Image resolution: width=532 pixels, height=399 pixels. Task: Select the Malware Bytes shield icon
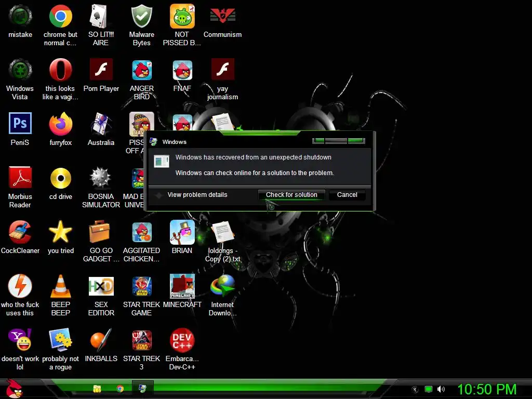click(x=141, y=16)
